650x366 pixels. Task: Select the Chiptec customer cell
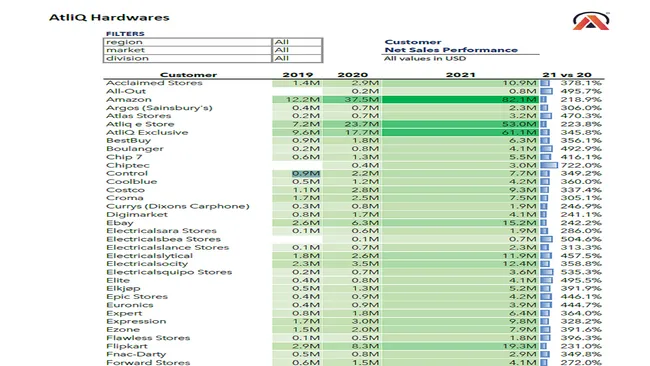(128, 165)
